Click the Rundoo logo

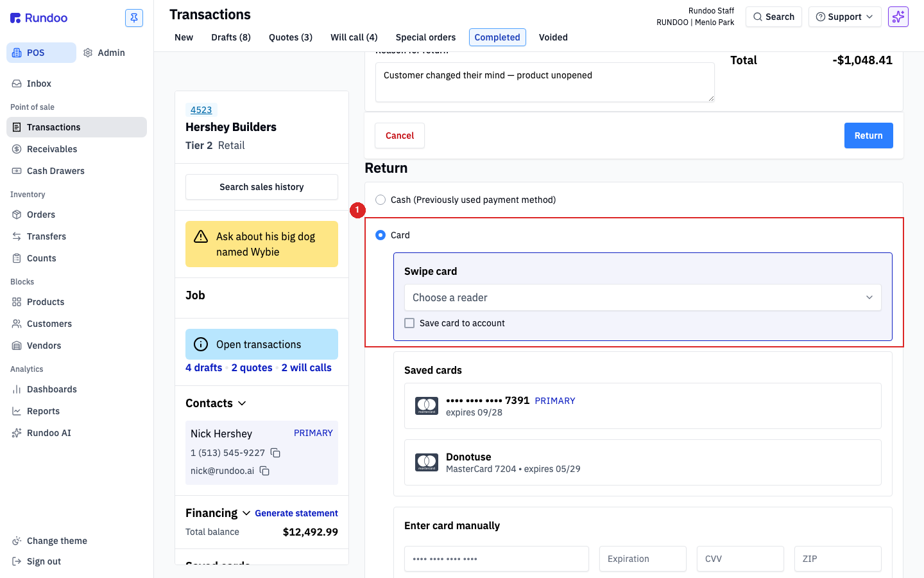pos(38,18)
